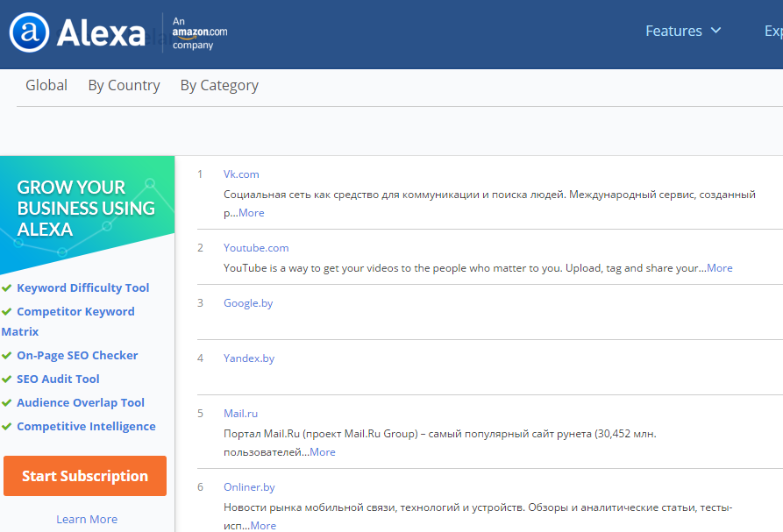The width and height of the screenshot is (783, 532).
Task: Click the rank number 1 text
Action: [200, 174]
